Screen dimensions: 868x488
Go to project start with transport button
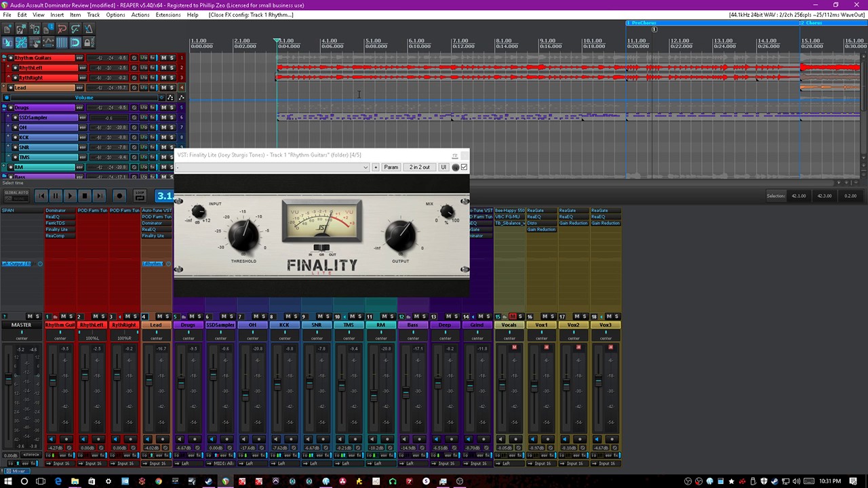point(41,196)
